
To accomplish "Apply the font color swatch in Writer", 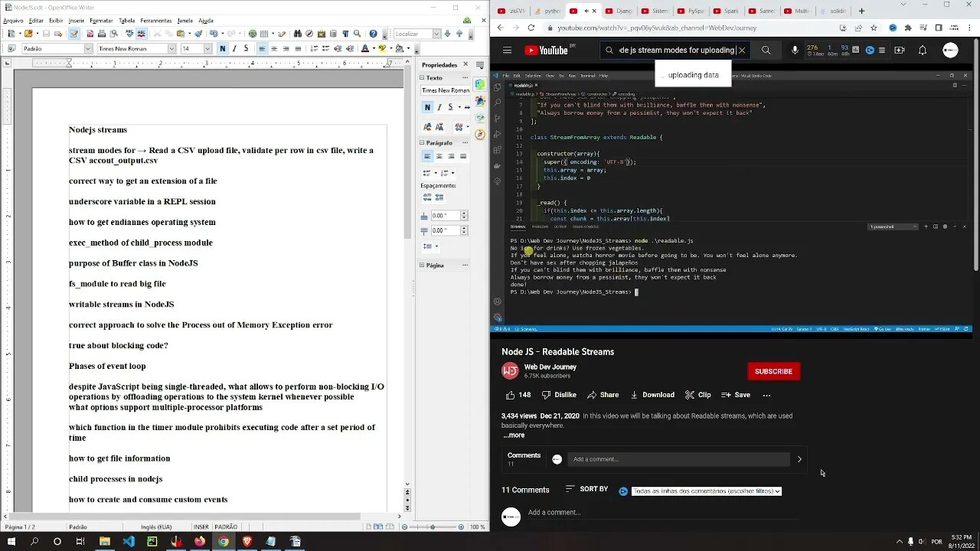I will (x=365, y=48).
